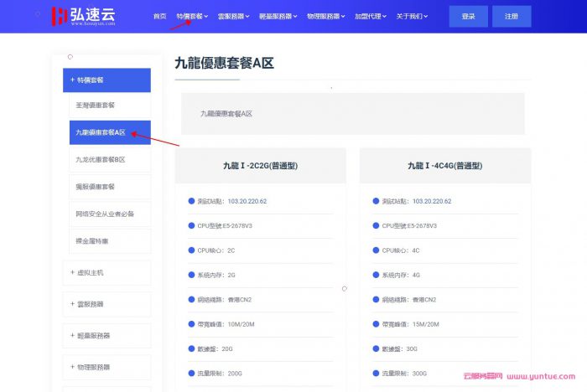Expand the 雲服務器 section in the sidebar

(x=106, y=304)
